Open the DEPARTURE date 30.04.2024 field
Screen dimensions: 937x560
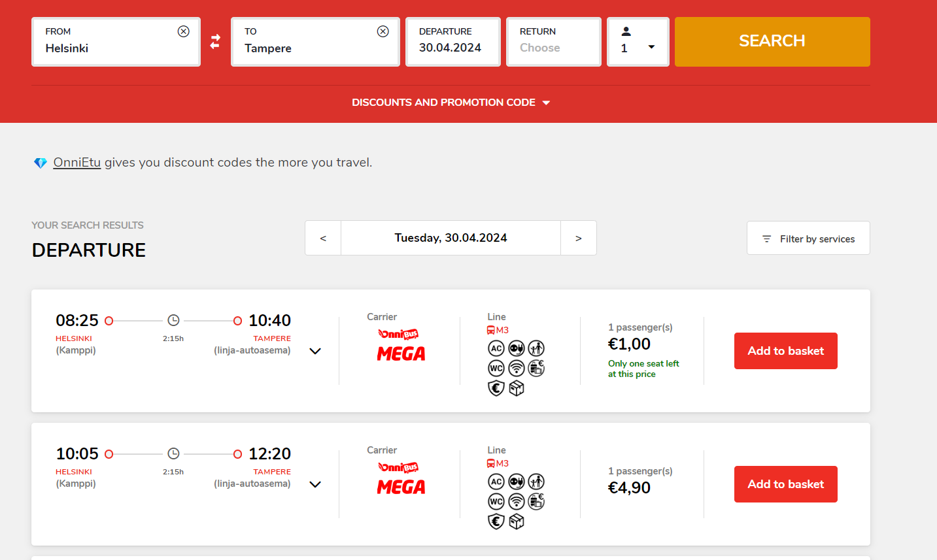point(453,42)
